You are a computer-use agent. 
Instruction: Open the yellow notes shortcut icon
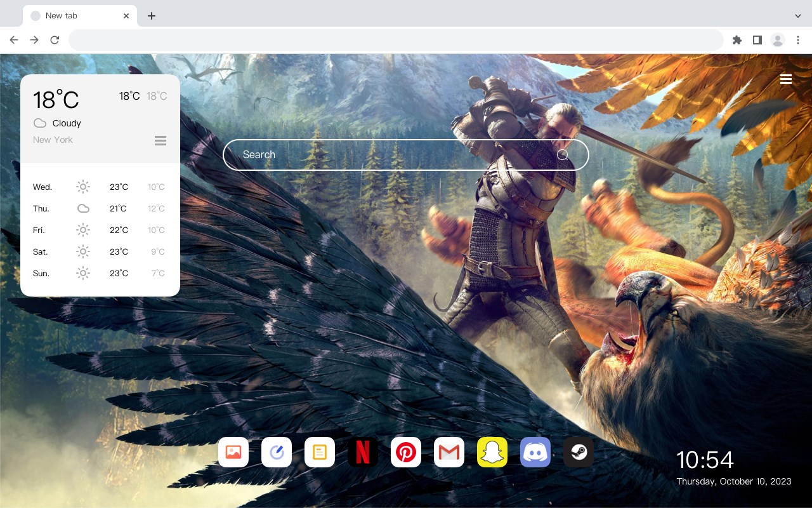tap(320, 452)
